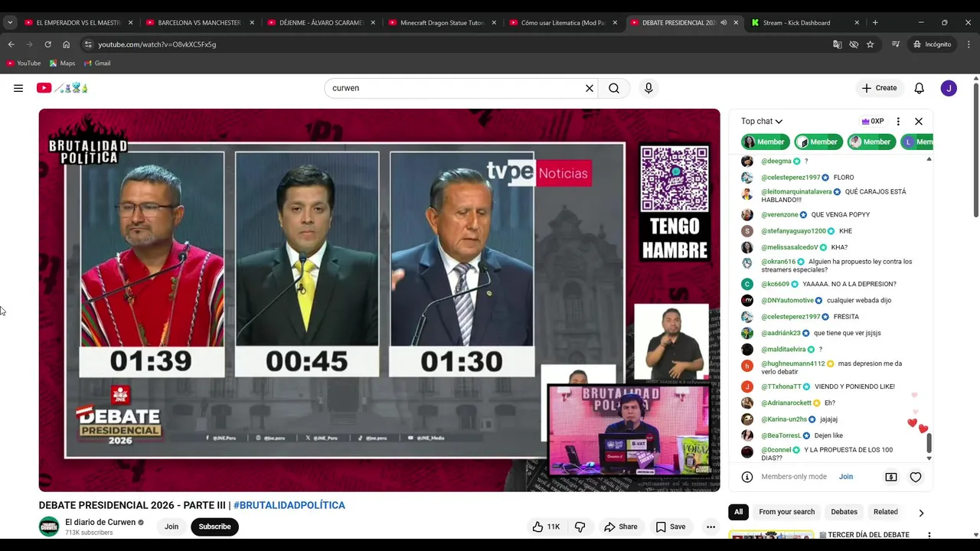Screen dimensions: 980x551
Task: Select the Related filter chip
Action: (886, 512)
